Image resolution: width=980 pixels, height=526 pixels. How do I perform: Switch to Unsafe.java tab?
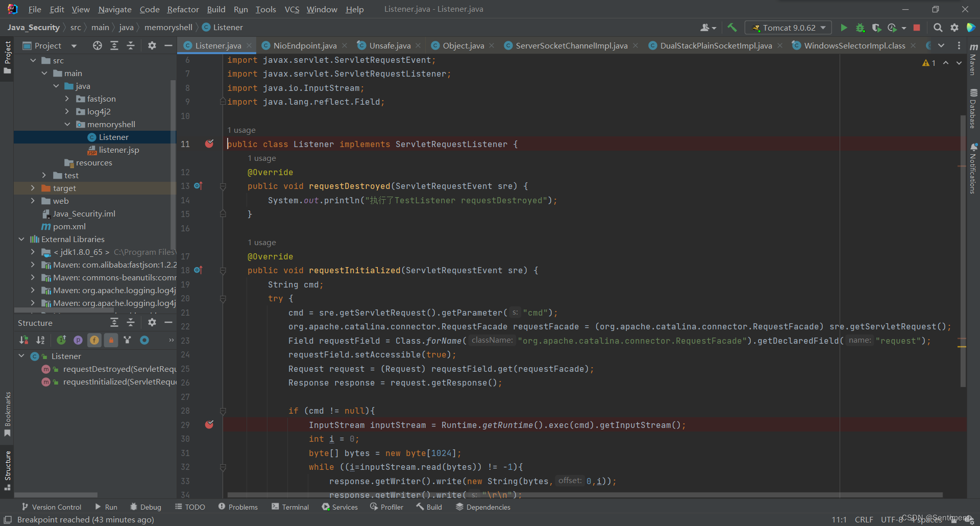coord(390,45)
